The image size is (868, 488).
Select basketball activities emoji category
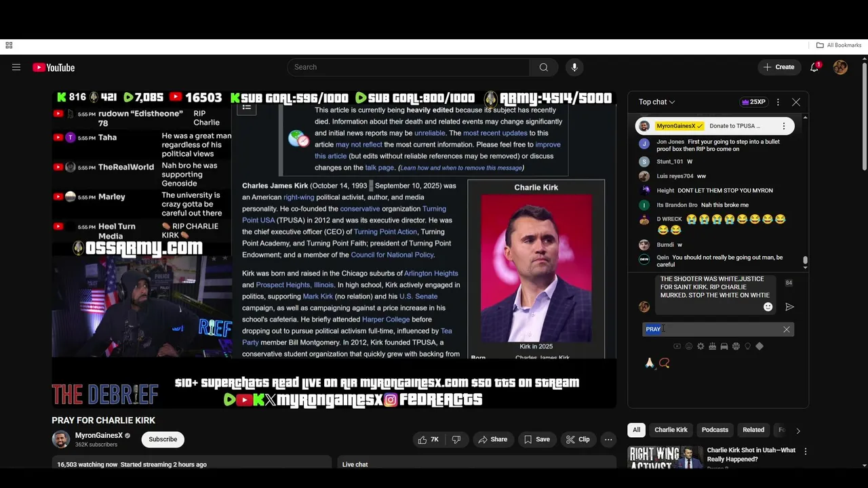pyautogui.click(x=736, y=346)
